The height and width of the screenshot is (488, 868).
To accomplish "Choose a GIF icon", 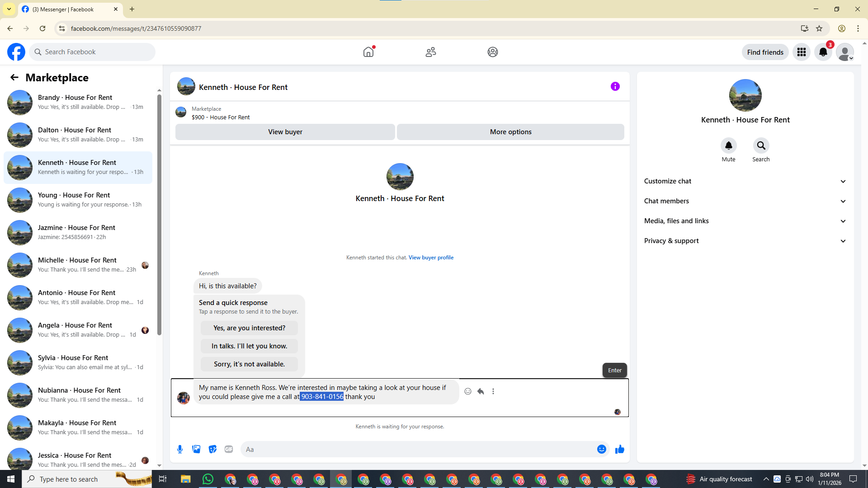I will point(229,449).
